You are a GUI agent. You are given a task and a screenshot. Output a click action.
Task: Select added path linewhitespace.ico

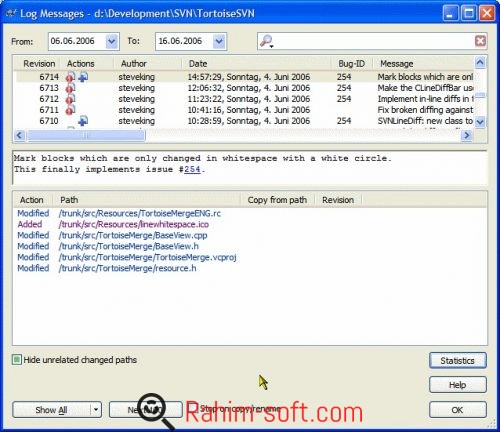click(134, 224)
